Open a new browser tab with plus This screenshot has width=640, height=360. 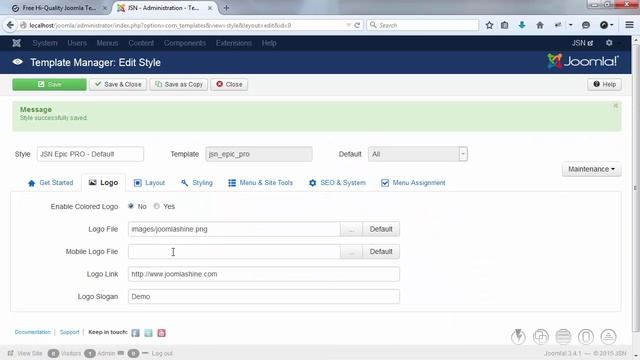226,8
